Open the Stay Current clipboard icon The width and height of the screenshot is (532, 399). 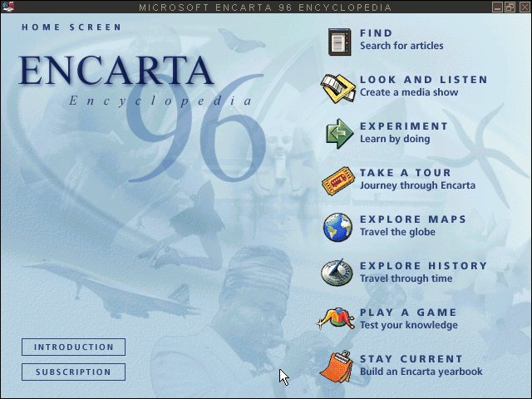point(338,366)
